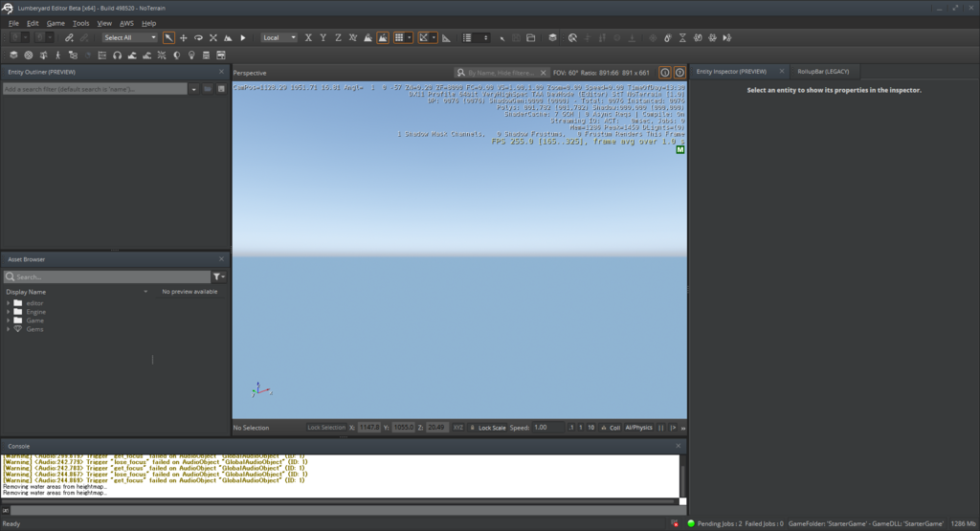The height and width of the screenshot is (531, 980).
Task: Click the magnifier navigation icon in the toolbar
Action: 572,38
